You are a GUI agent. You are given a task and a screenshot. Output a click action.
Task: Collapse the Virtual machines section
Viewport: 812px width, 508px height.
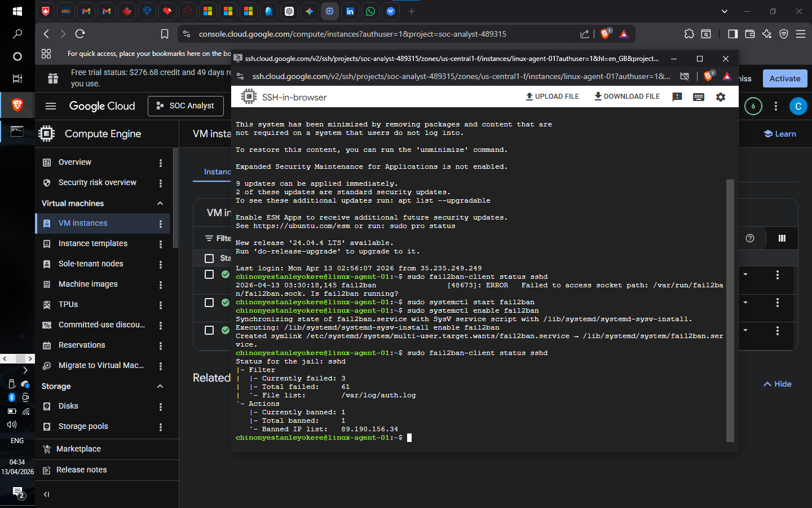point(160,203)
